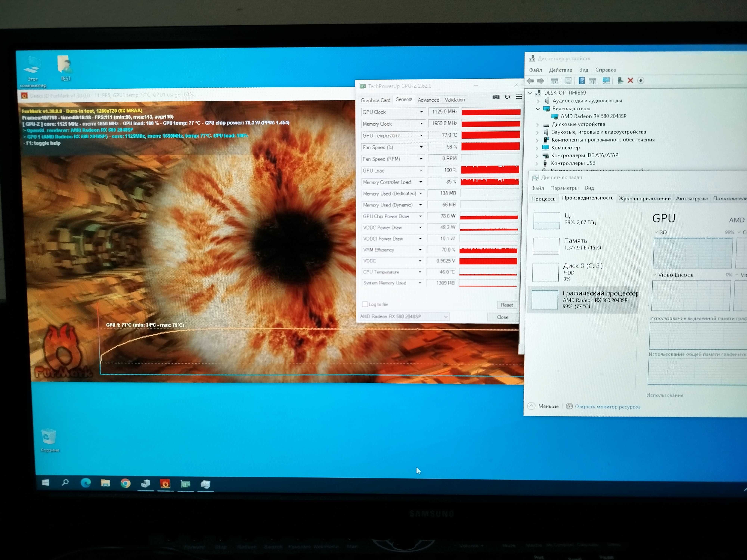Click Device Manager forward arrow

[x=541, y=81]
